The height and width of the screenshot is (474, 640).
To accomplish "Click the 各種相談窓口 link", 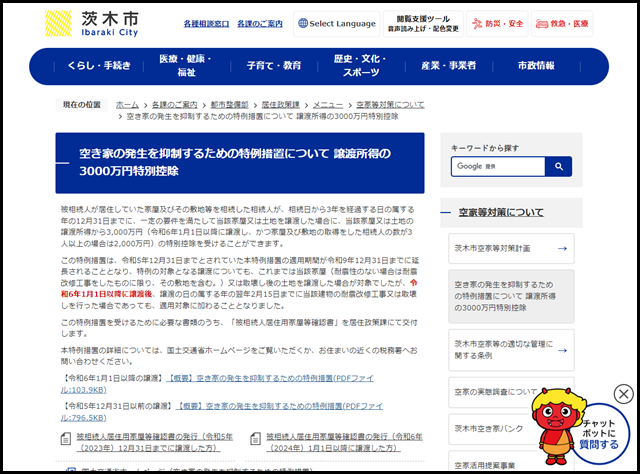I will 206,24.
